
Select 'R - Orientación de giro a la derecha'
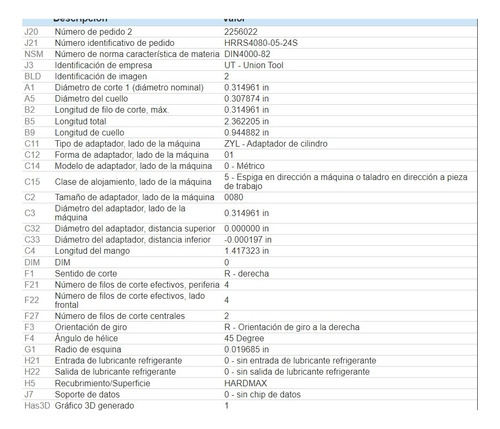tap(292, 327)
